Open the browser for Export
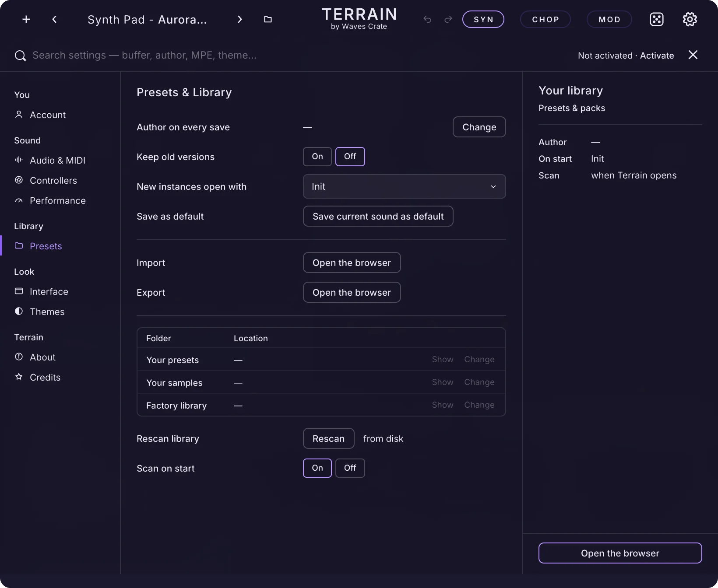This screenshot has height=588, width=718. pos(352,292)
